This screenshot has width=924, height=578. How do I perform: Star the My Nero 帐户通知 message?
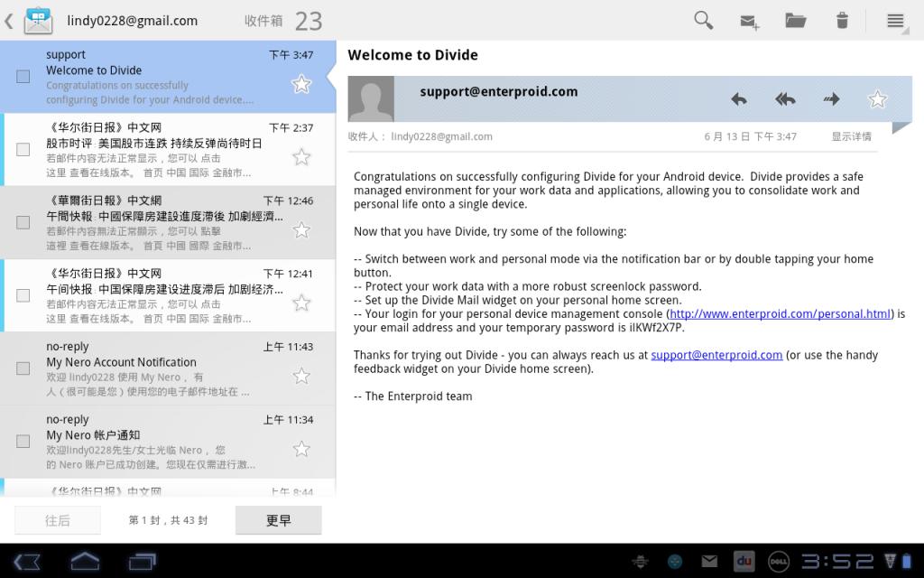point(301,449)
